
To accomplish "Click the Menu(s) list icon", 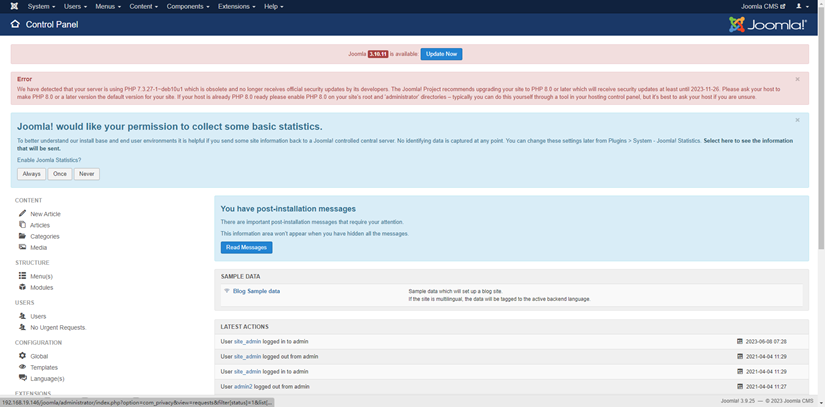I will pyautogui.click(x=22, y=276).
